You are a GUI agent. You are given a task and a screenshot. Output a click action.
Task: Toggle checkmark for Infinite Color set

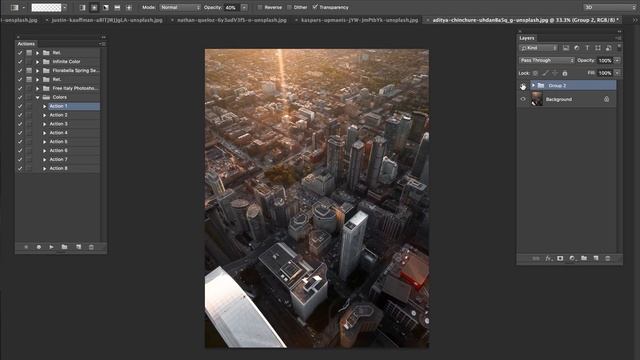20,62
